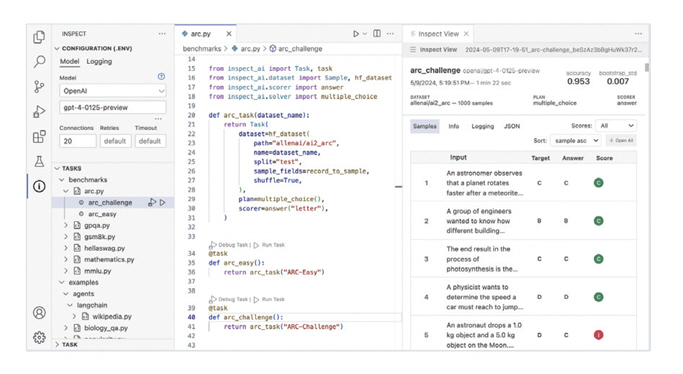The width and height of the screenshot is (683, 374).
Task: Click Debug Task above arc_easy
Action: point(233,245)
